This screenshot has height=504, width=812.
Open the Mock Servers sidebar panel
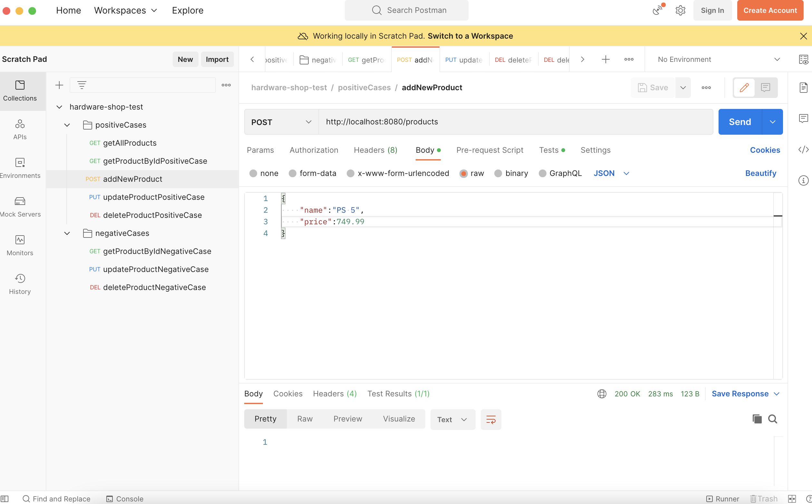(20, 207)
